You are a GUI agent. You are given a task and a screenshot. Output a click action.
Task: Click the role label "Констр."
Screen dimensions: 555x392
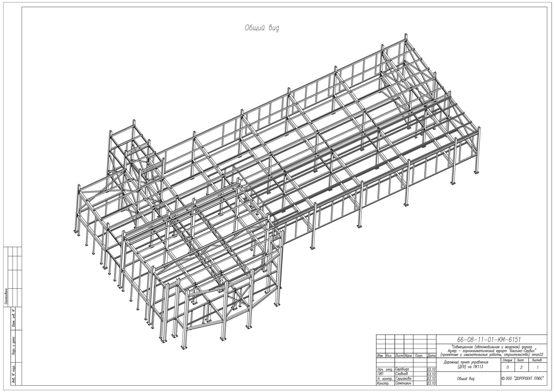(x=383, y=383)
